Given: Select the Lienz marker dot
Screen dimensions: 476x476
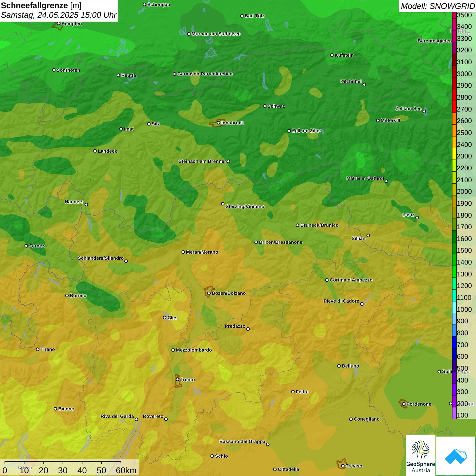Looking at the screenshot, I should 417,218.
